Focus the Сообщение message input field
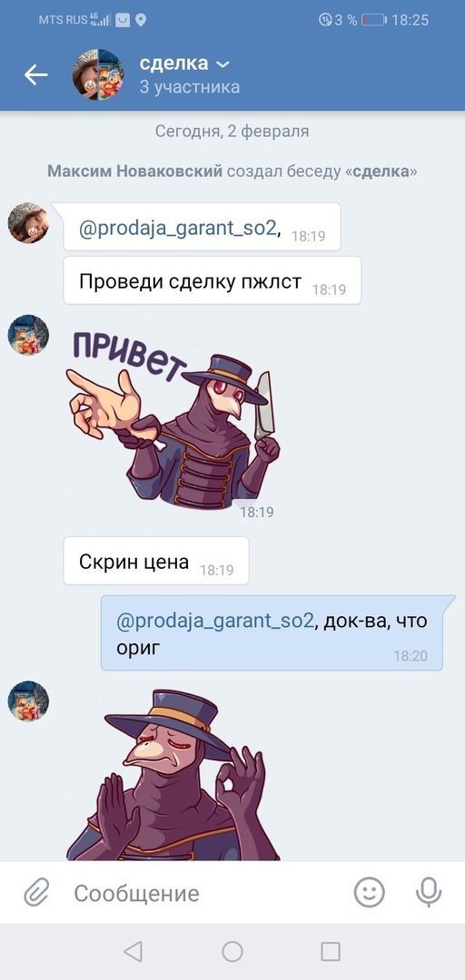Screen dimensions: 465x980 pos(206,893)
